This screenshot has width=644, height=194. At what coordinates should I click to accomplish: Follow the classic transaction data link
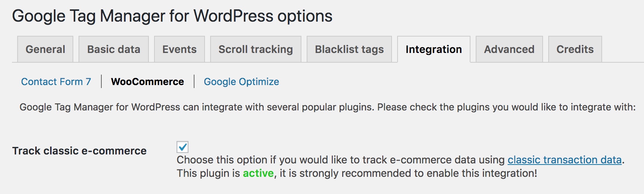[x=564, y=160]
